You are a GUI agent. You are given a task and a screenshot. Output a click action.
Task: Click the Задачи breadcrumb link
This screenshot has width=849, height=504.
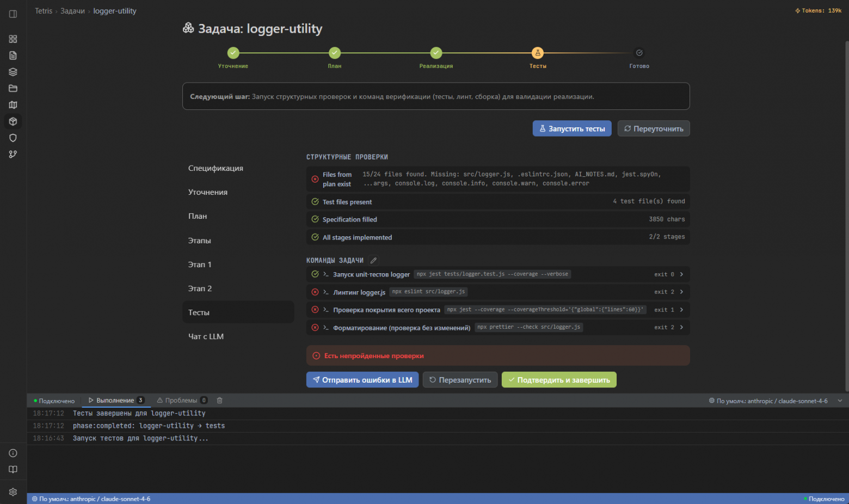(x=72, y=11)
